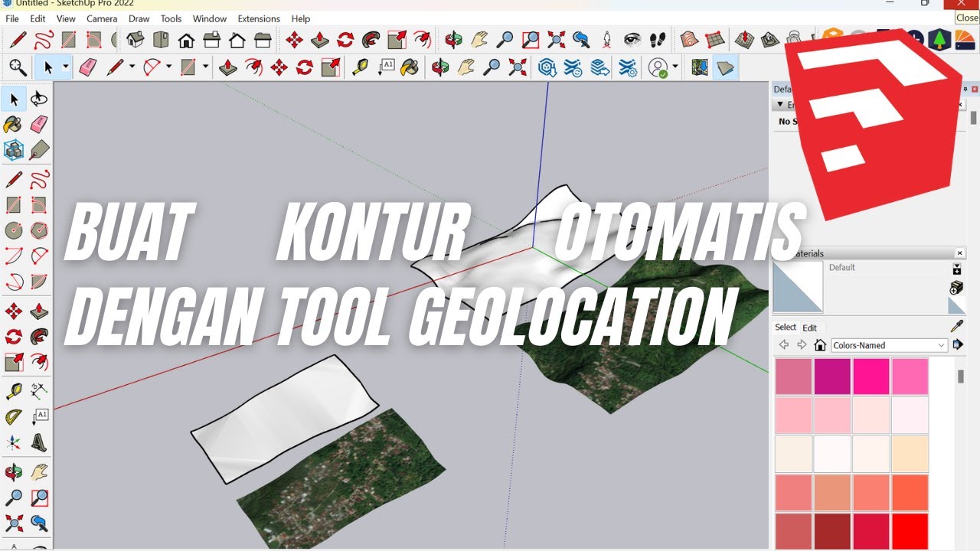Click Set Material to Default button
980x551 pixels.
click(956, 306)
